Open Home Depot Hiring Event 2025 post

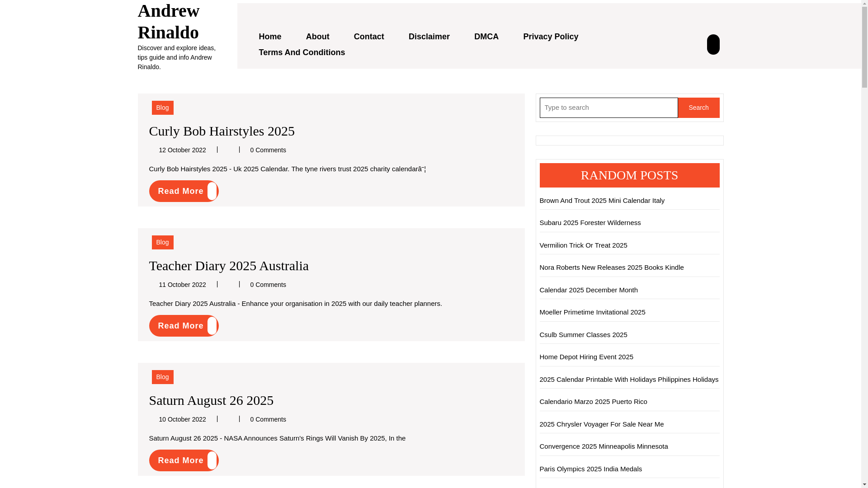click(x=586, y=357)
